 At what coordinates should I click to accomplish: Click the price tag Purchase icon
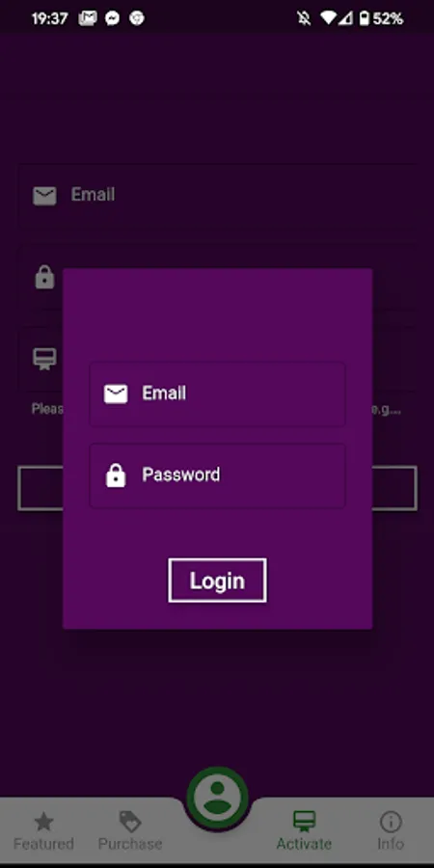(x=130, y=822)
